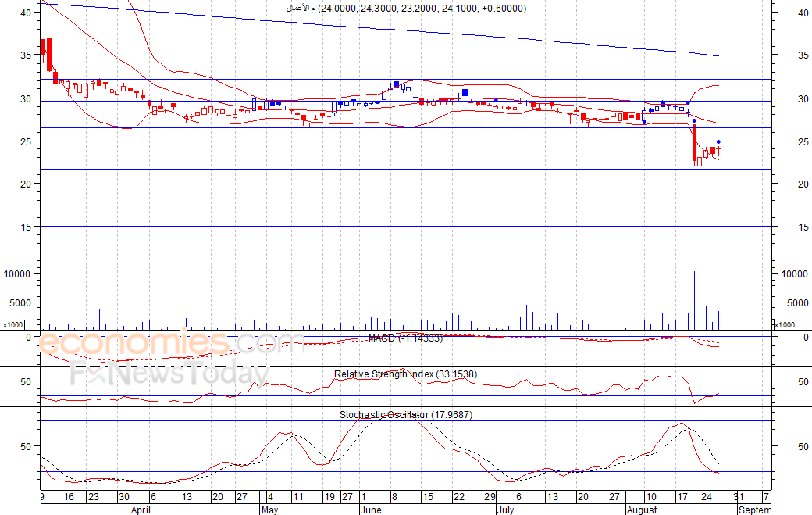812x515 pixels.
Task: Click the FxNewsToday watermark logo
Action: (170, 373)
